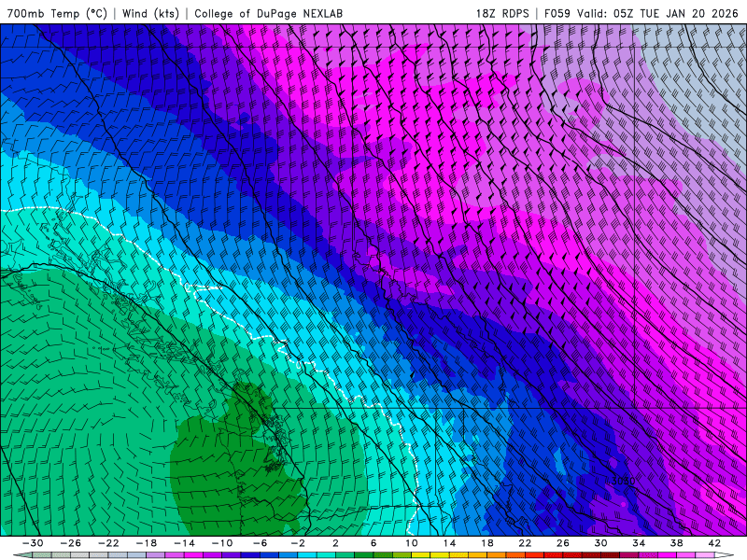Click the -22 value on the color scale
The height and width of the screenshot is (560, 747).
click(108, 543)
